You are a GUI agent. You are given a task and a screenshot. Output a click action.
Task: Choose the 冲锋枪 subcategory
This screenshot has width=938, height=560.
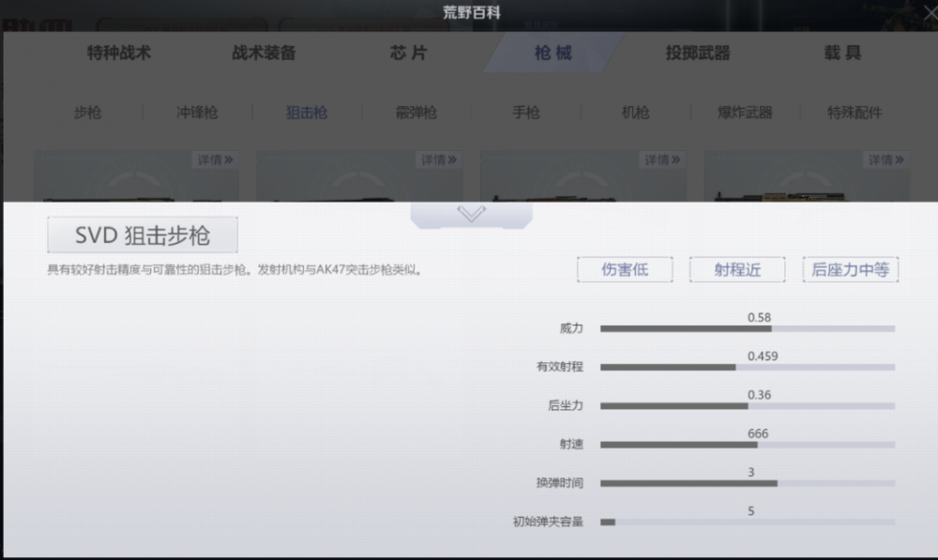pos(197,112)
